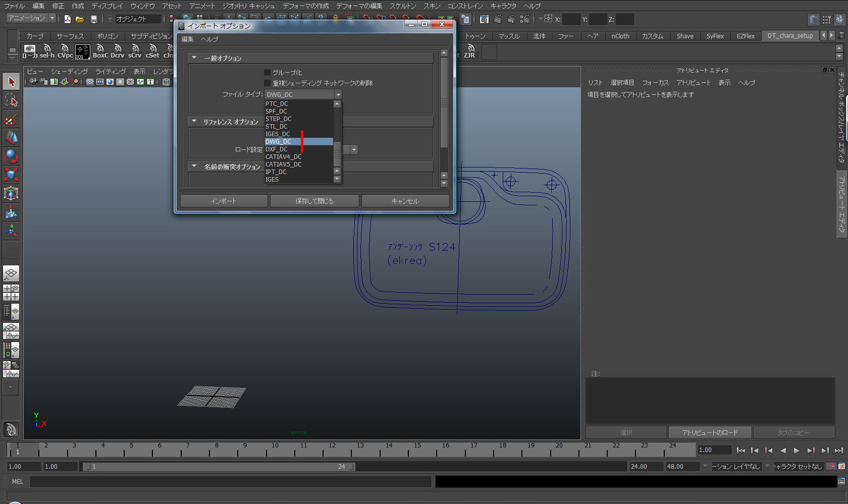Viewport: 848px width, 504px height.
Task: Open the 編集 menu in the import dialog
Action: tap(187, 39)
